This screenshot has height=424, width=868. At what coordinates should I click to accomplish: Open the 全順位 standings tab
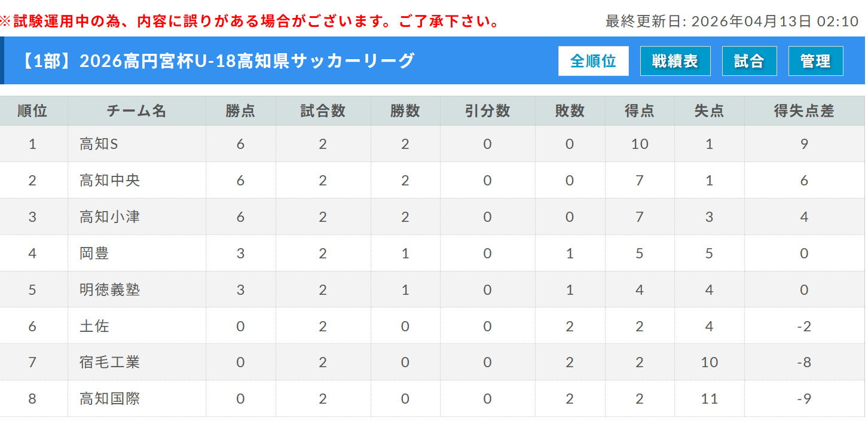point(593,61)
